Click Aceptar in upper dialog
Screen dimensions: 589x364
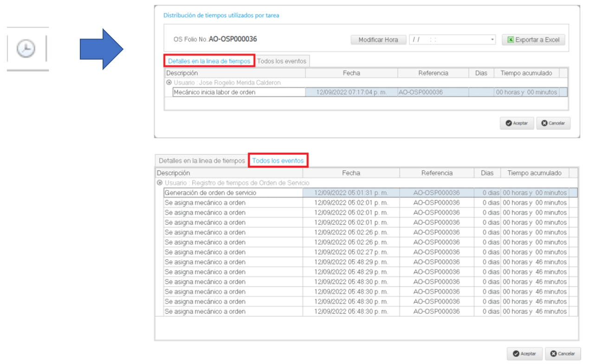(x=517, y=123)
